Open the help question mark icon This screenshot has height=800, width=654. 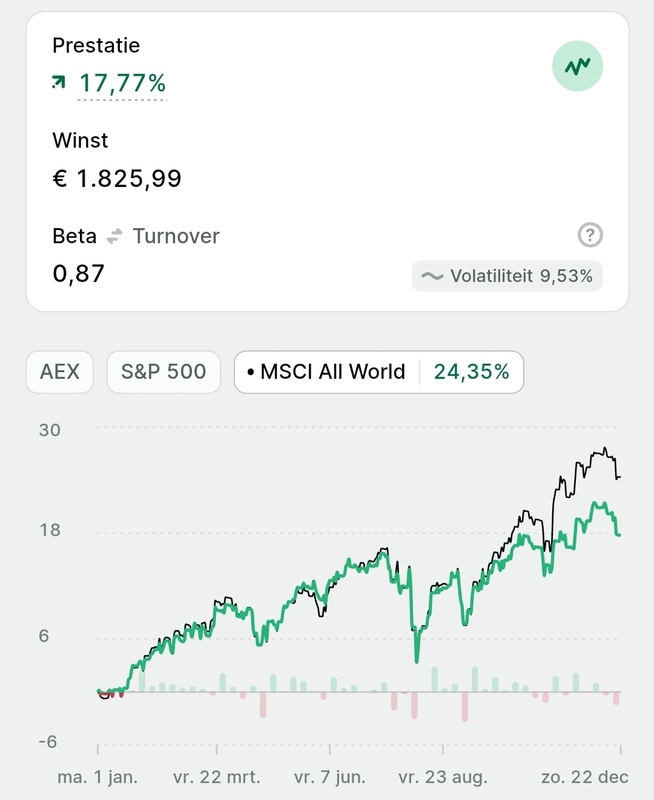pyautogui.click(x=590, y=236)
